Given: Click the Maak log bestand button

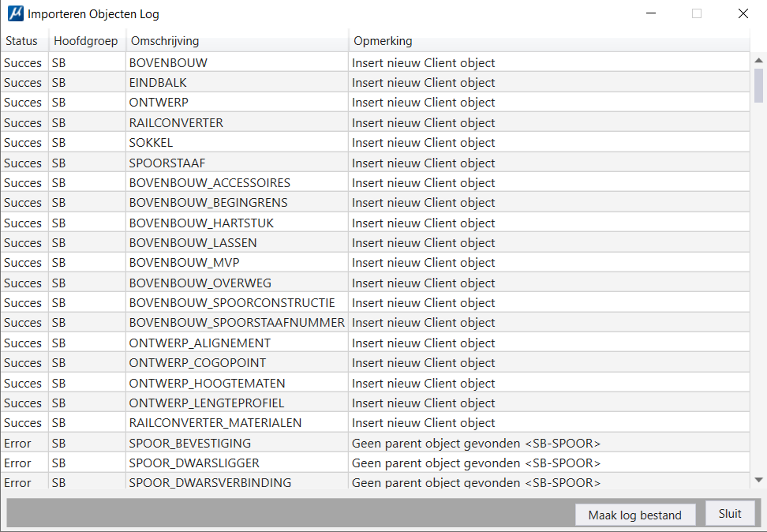Looking at the screenshot, I should (x=634, y=515).
